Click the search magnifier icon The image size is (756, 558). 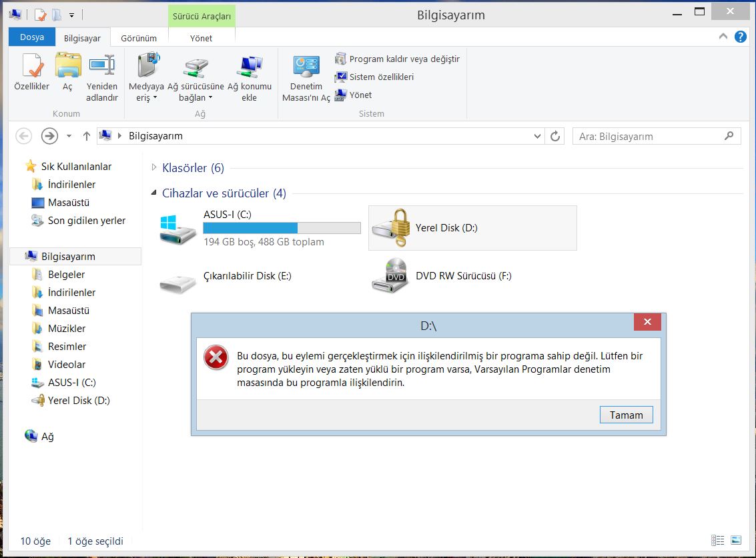[x=729, y=136]
